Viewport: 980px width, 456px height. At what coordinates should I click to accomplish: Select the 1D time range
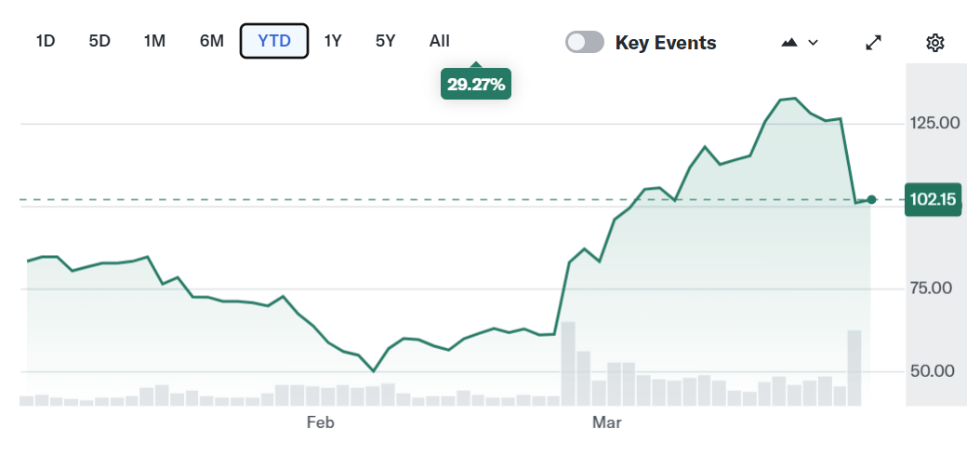tap(46, 41)
